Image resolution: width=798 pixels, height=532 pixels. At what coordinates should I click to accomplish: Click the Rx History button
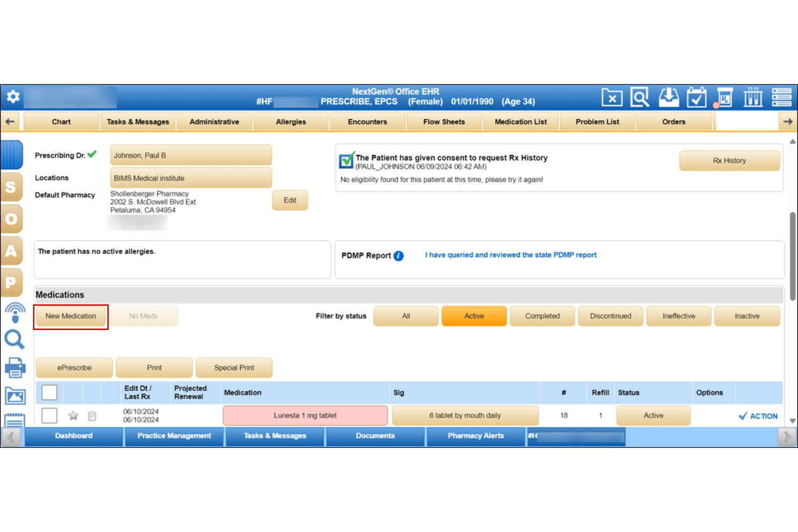[730, 161]
